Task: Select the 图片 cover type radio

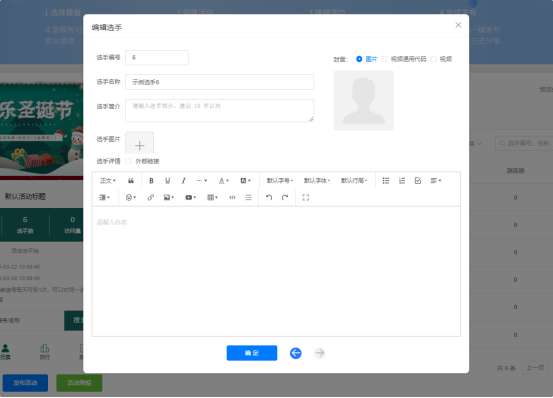Action: click(359, 59)
